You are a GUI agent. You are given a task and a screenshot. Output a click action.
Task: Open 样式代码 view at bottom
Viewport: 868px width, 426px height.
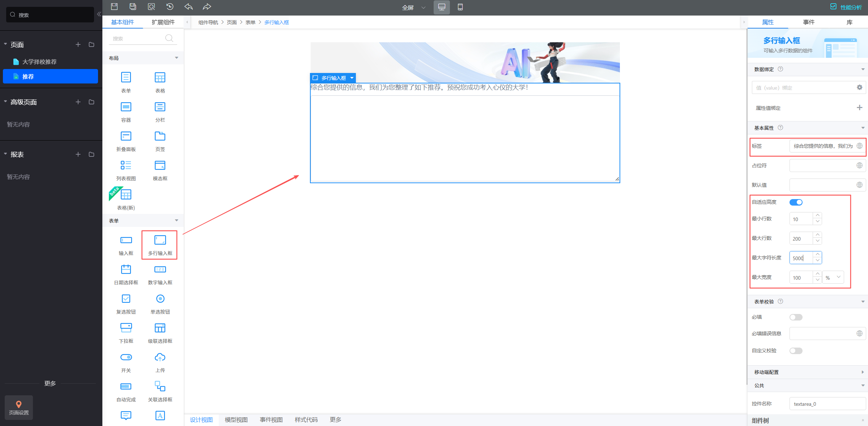[306, 420]
